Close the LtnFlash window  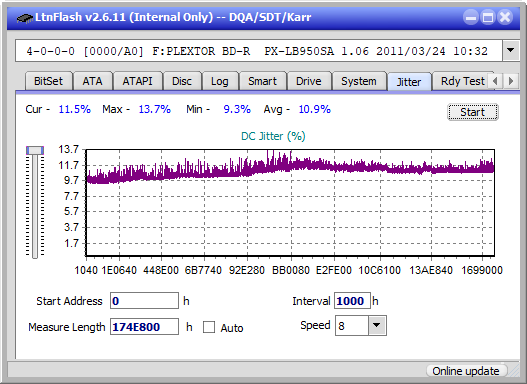505,17
